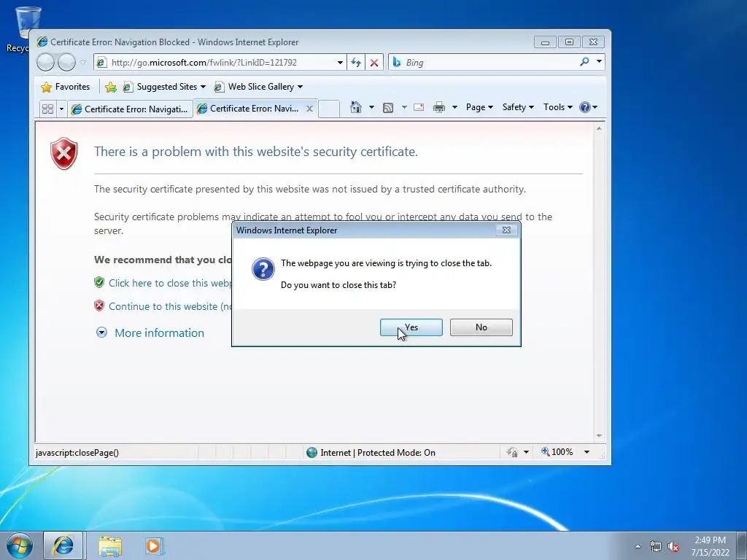Click the Help question mark icon
Viewport: 747px width, 560px height.
pyautogui.click(x=585, y=107)
